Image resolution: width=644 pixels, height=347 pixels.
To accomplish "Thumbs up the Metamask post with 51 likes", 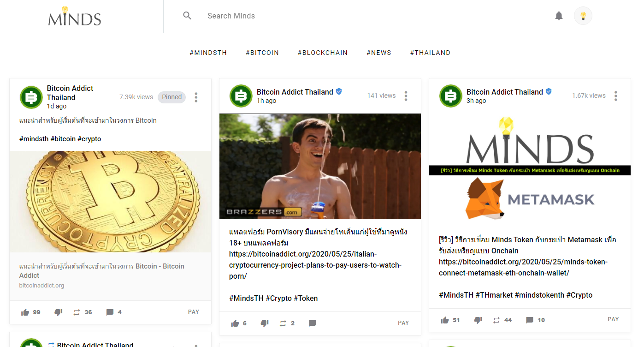I will point(444,320).
